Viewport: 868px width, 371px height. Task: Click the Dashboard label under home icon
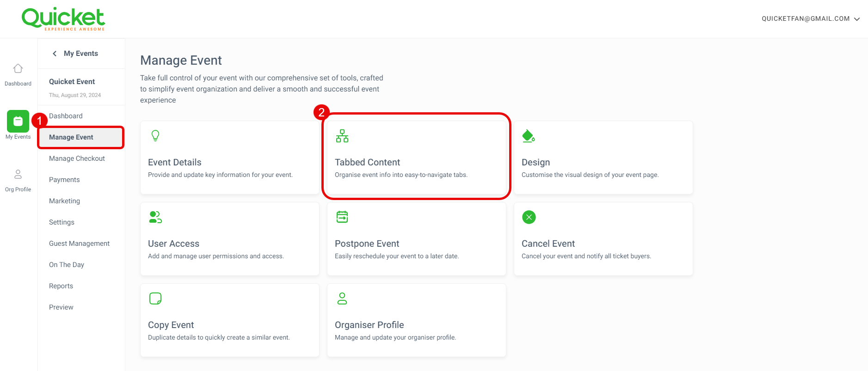click(x=18, y=84)
